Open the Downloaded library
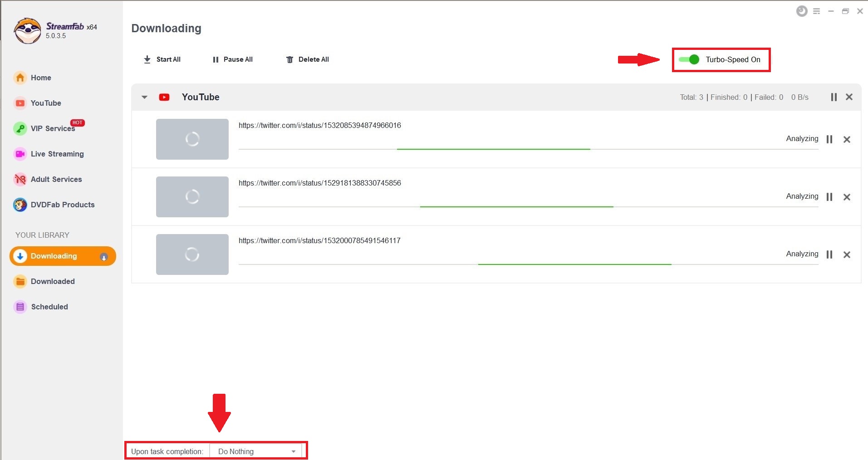 click(x=44, y=281)
